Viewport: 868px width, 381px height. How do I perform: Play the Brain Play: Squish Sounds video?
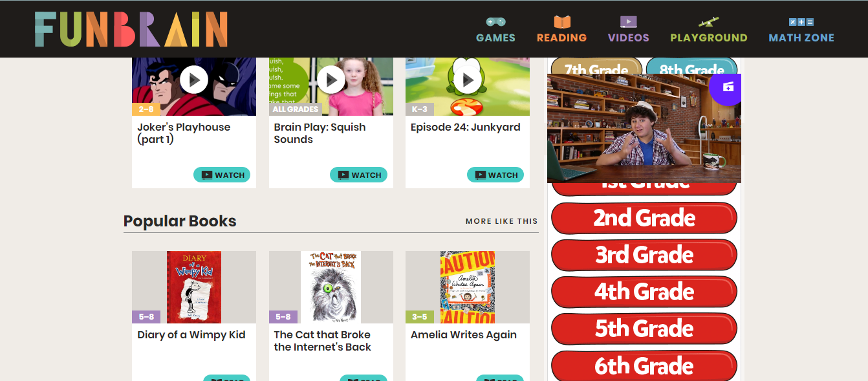[331, 80]
